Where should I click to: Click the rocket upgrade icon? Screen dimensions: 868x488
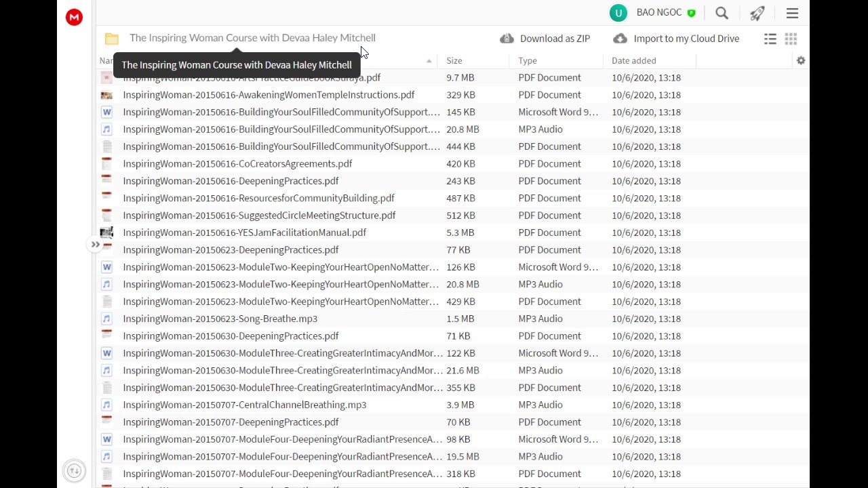757,13
